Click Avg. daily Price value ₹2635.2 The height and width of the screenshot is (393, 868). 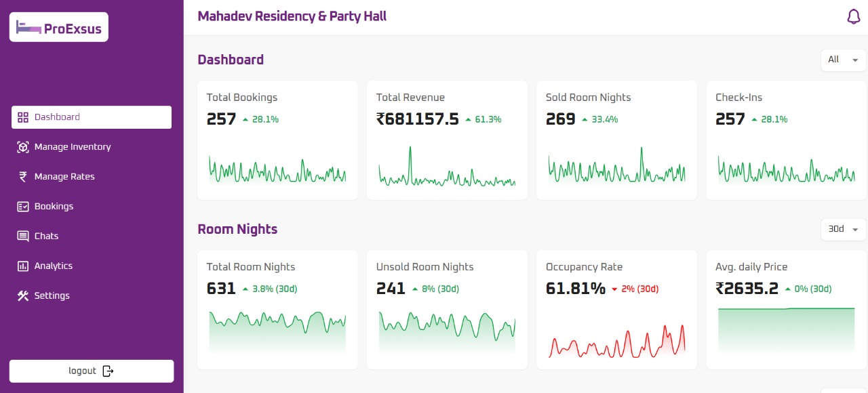coord(747,289)
